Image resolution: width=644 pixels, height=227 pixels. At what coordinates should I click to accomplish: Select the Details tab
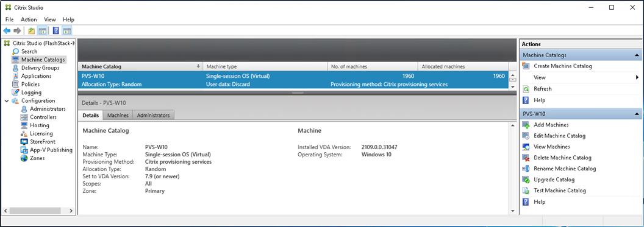[x=90, y=115]
